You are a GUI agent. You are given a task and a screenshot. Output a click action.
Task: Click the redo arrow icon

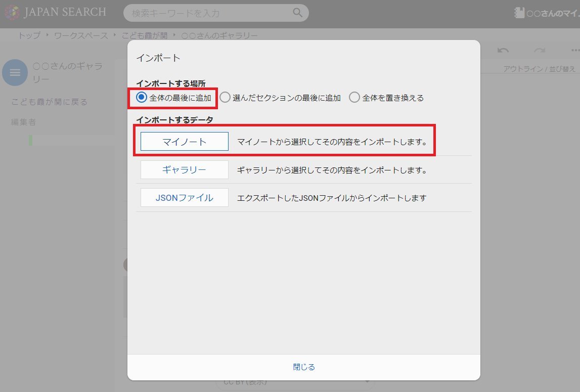coord(540,51)
